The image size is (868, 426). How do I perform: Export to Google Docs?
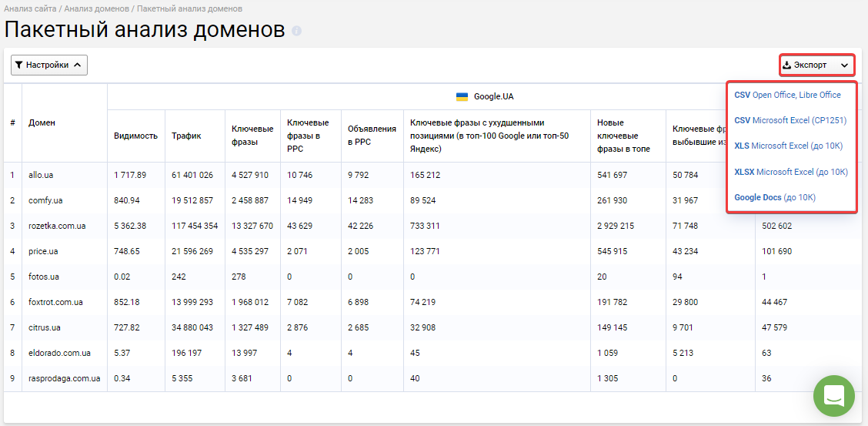coord(774,197)
